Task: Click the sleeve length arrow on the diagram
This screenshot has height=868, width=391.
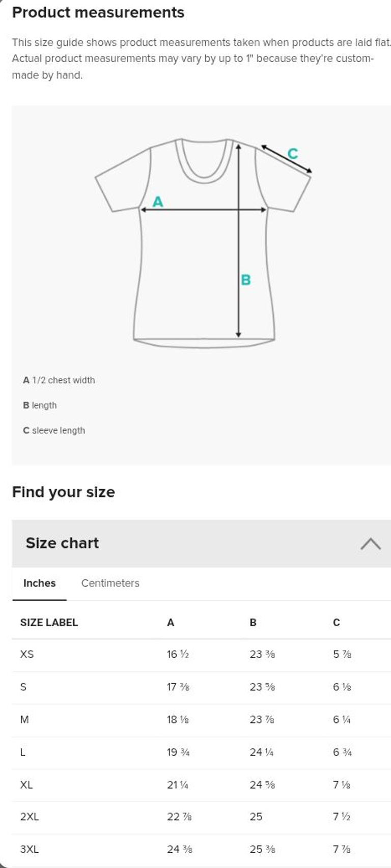Action: pos(286,159)
